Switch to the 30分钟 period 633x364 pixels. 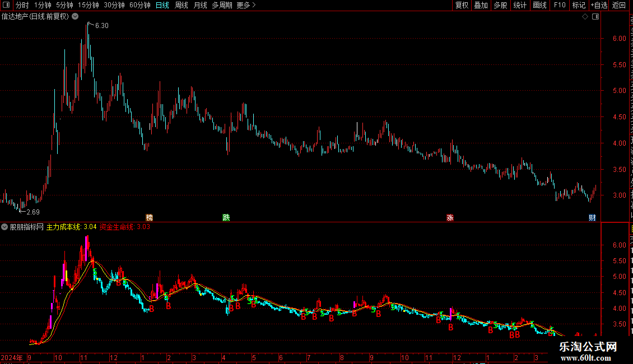[x=114, y=5]
